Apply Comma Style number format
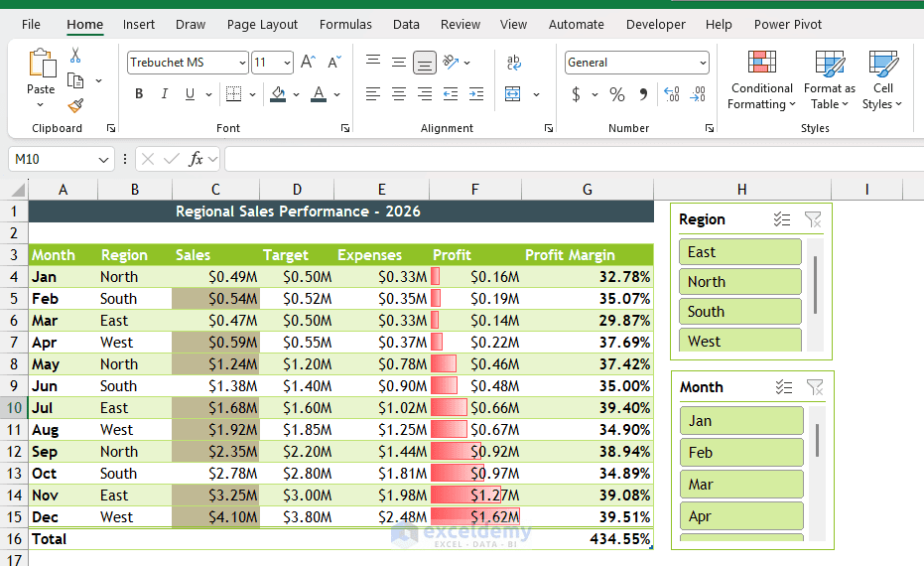This screenshot has height=566, width=924. [x=643, y=94]
